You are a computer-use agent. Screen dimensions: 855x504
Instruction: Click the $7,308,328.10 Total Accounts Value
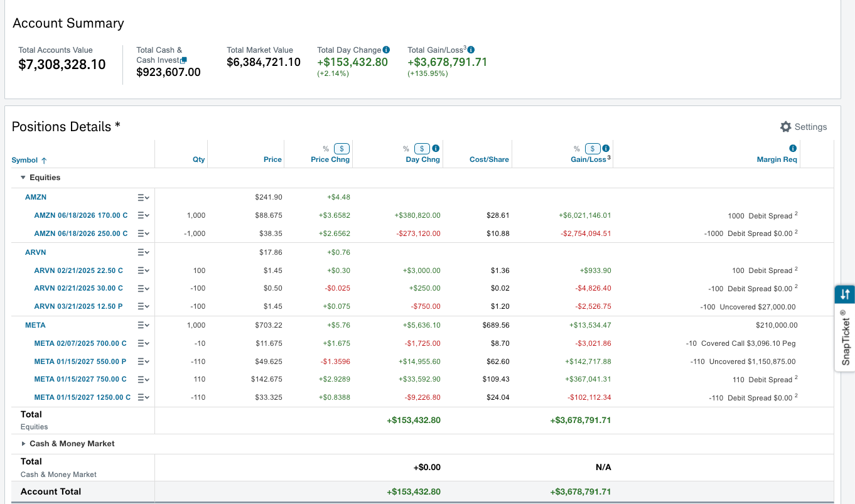click(x=62, y=65)
